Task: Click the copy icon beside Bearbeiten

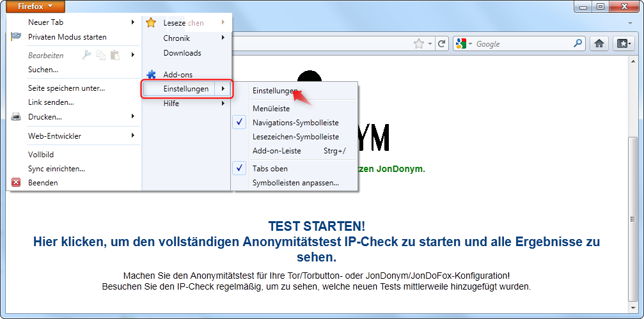Action: pyautogui.click(x=100, y=54)
